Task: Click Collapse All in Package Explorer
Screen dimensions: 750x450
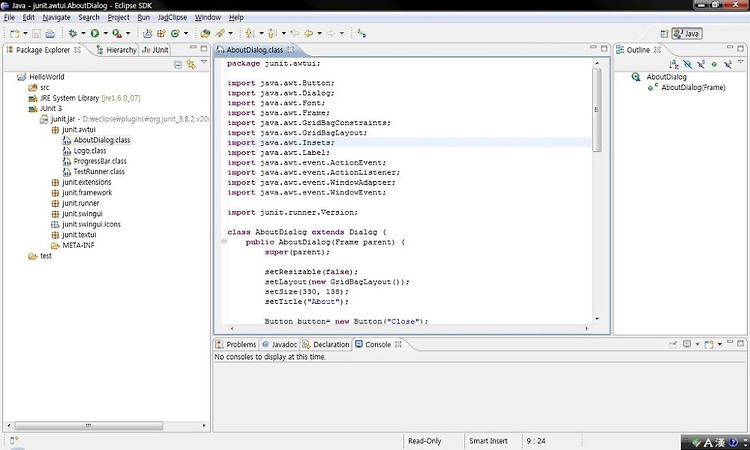Action: pos(178,65)
